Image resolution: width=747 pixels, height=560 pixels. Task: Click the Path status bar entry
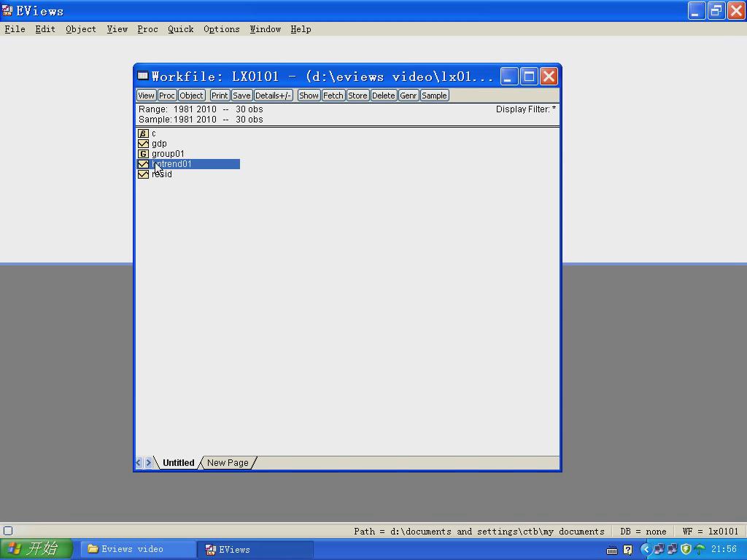pos(479,532)
